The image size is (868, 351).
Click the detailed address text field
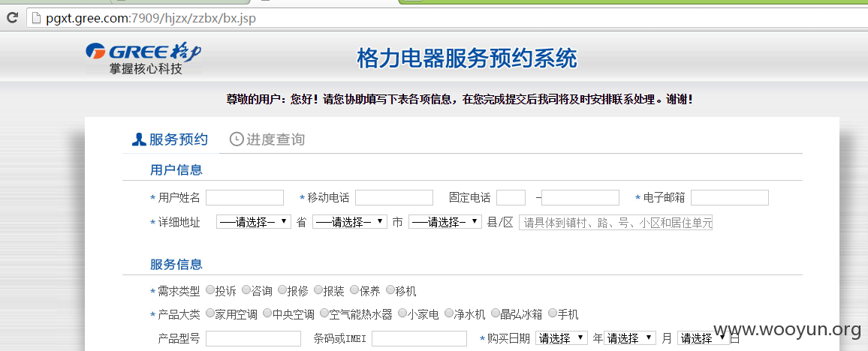(x=616, y=223)
